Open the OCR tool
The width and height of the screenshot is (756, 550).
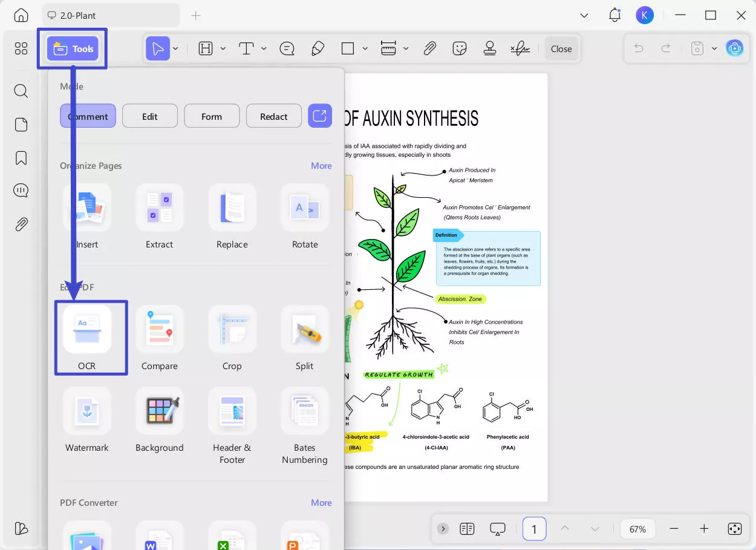[87, 330]
